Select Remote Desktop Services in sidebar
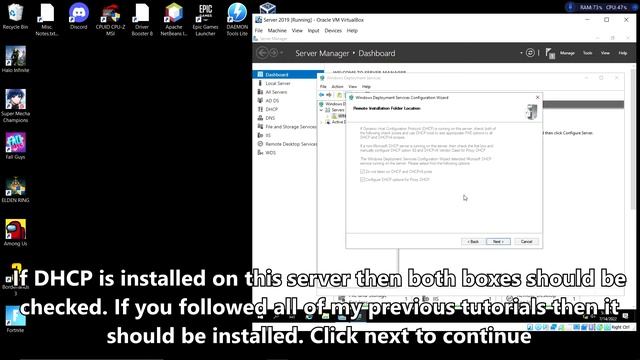 click(288, 144)
